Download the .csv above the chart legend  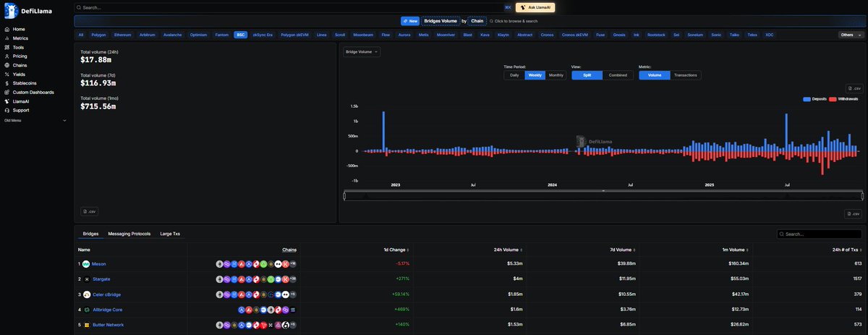(x=854, y=88)
